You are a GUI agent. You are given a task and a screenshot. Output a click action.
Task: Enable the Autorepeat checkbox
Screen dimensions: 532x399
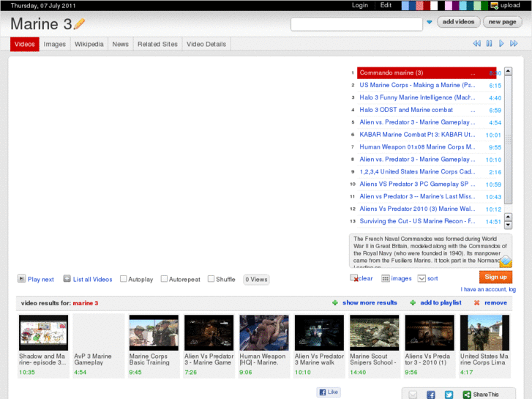164,279
